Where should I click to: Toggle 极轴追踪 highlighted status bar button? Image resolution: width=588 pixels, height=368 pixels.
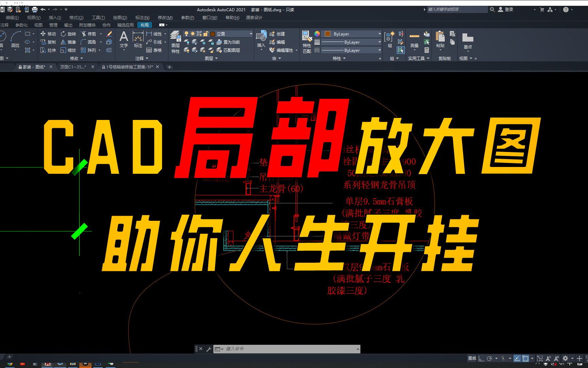(x=517, y=358)
